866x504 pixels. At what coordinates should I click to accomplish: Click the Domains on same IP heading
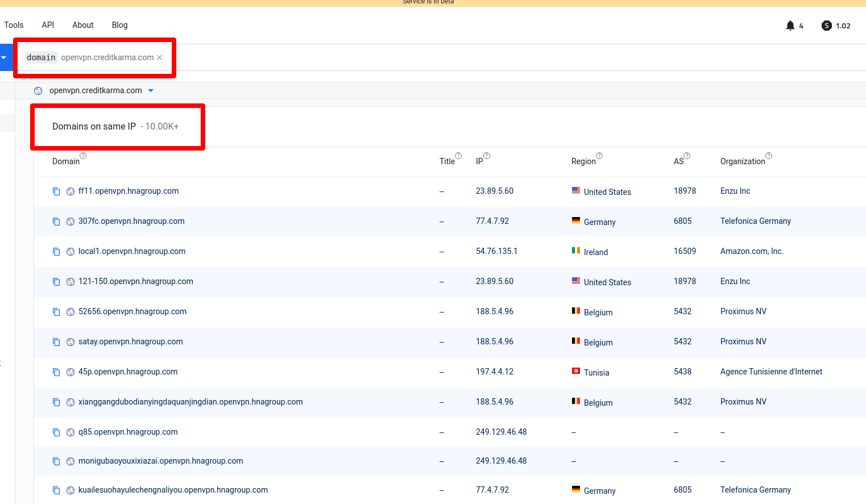94,126
